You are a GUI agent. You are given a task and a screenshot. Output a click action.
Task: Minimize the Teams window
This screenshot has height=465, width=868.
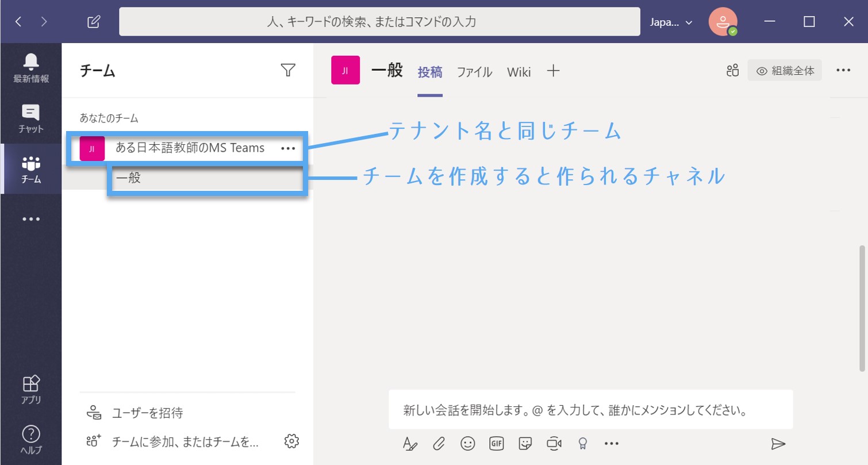(770, 22)
